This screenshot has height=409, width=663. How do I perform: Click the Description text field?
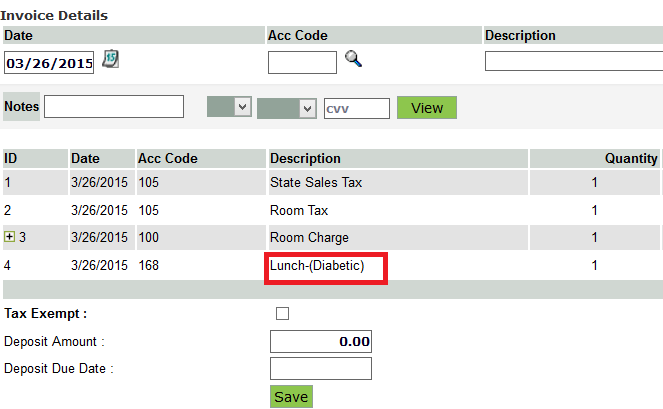coord(573,62)
